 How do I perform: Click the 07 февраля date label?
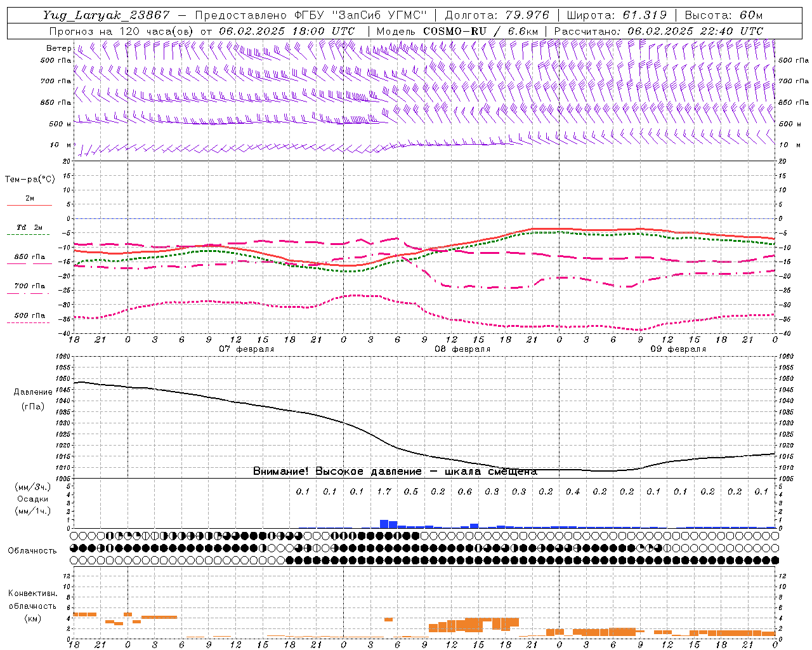[246, 349]
